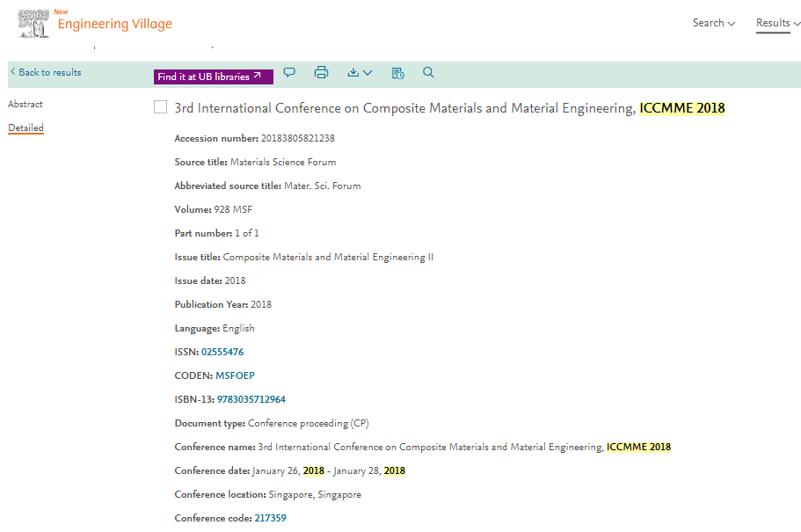Image resolution: width=801 pixels, height=532 pixels.
Task: Go back to results
Action: coord(46,72)
